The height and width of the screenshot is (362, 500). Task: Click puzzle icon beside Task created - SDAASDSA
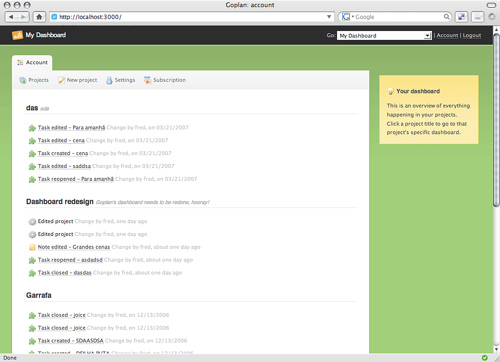[32, 341]
